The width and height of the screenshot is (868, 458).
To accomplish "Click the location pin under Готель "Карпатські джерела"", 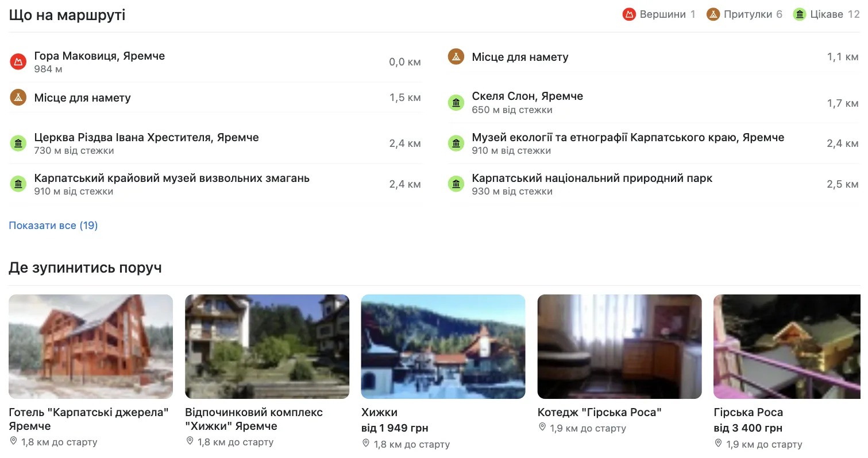I will [14, 441].
